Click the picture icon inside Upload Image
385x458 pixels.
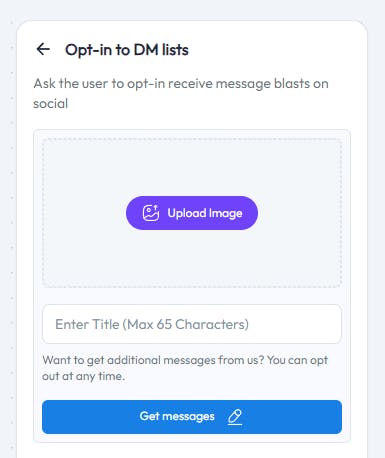[x=151, y=213]
